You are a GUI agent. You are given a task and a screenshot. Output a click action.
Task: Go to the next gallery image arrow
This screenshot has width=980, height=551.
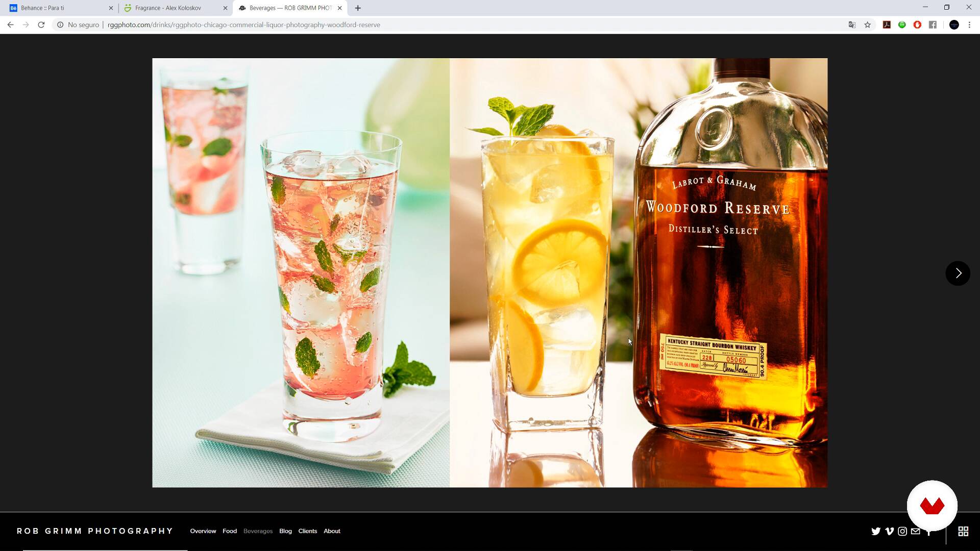[x=958, y=273]
